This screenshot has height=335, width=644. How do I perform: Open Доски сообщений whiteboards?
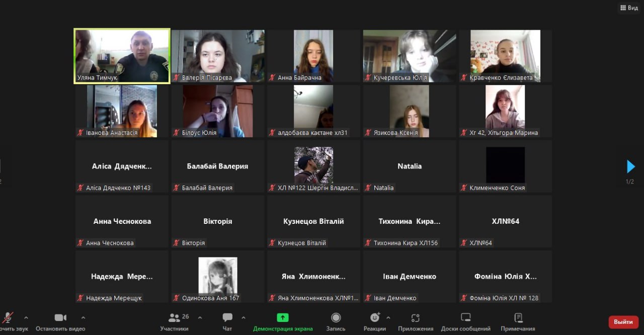[x=465, y=322]
